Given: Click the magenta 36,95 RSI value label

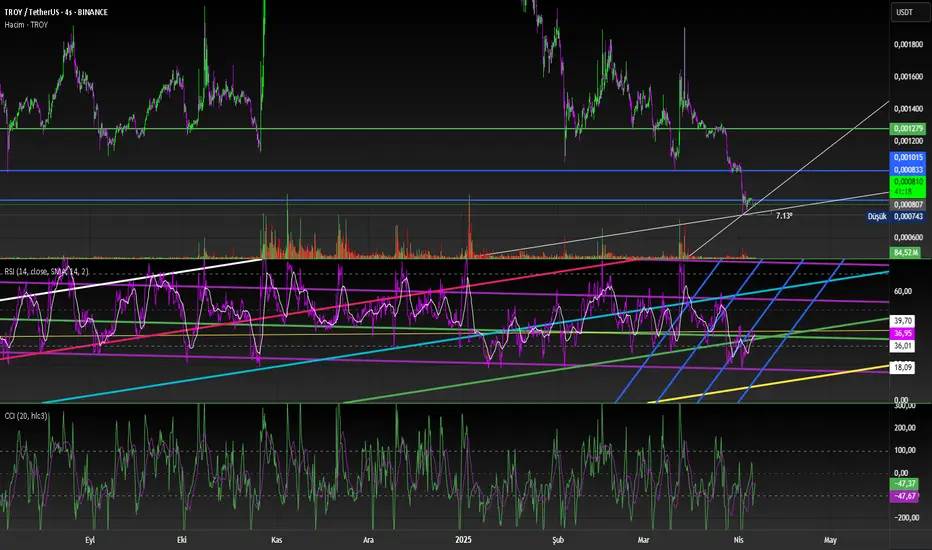Looking at the screenshot, I should pyautogui.click(x=902, y=334).
